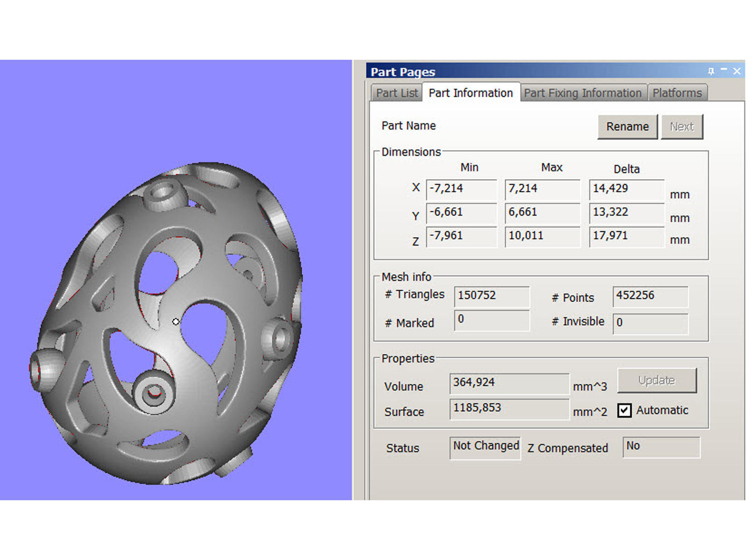Switch to the Part List tab
The image size is (747, 560).
(x=397, y=93)
